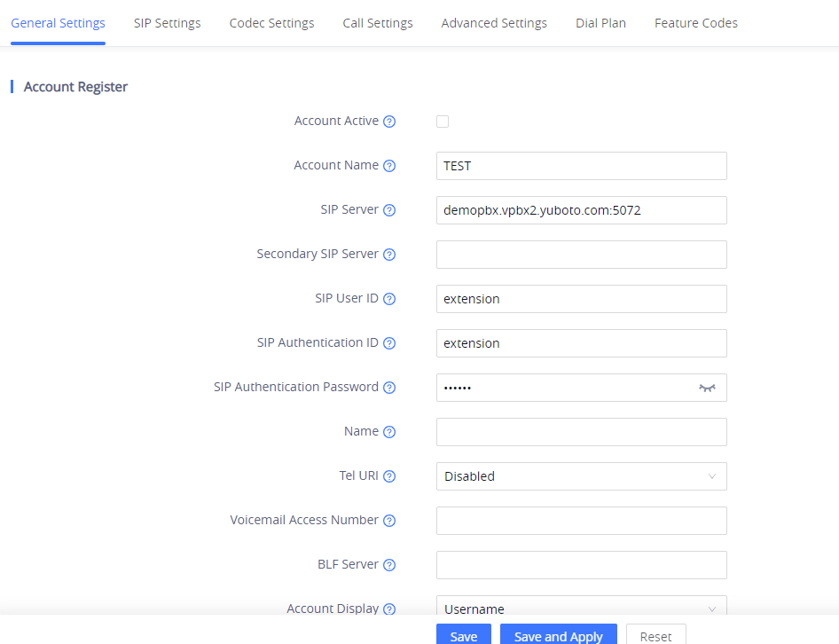The width and height of the screenshot is (839, 644).
Task: Click the Save and Apply button
Action: pyautogui.click(x=559, y=634)
